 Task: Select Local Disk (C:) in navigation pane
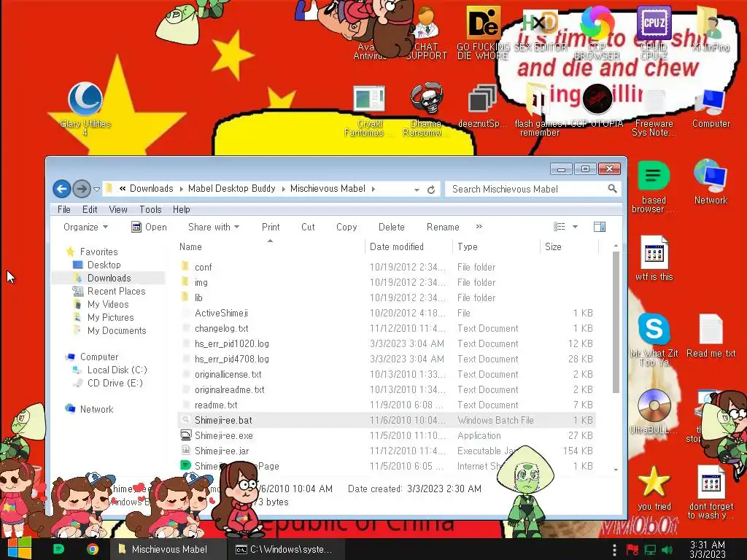click(117, 370)
